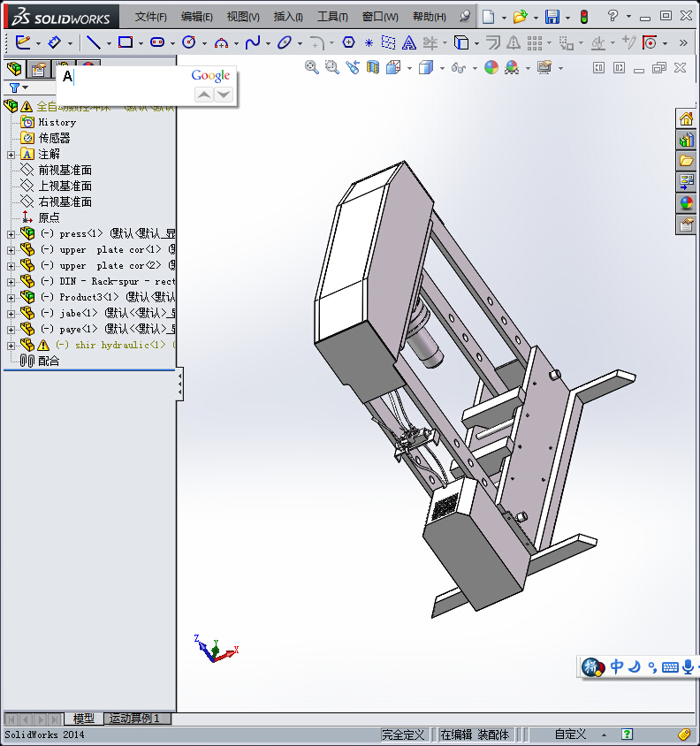Expand DIN Rack-spur component node
The width and height of the screenshot is (700, 746).
point(11,282)
